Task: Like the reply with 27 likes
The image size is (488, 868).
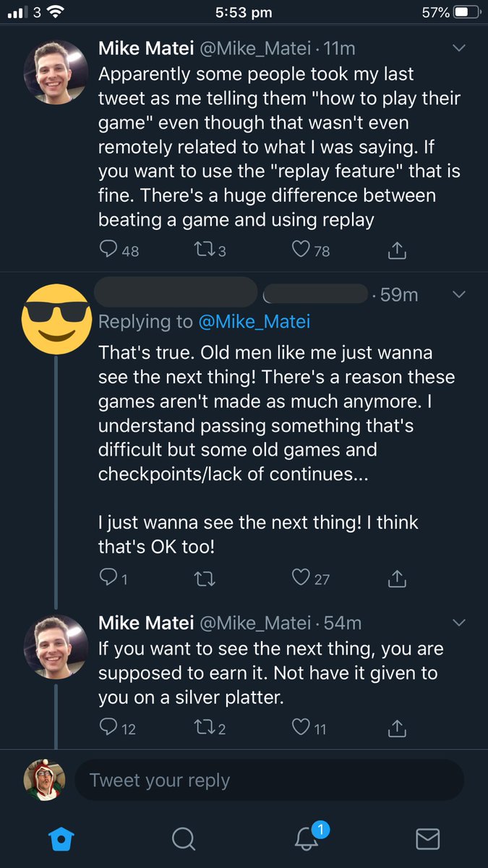Action: [x=301, y=577]
